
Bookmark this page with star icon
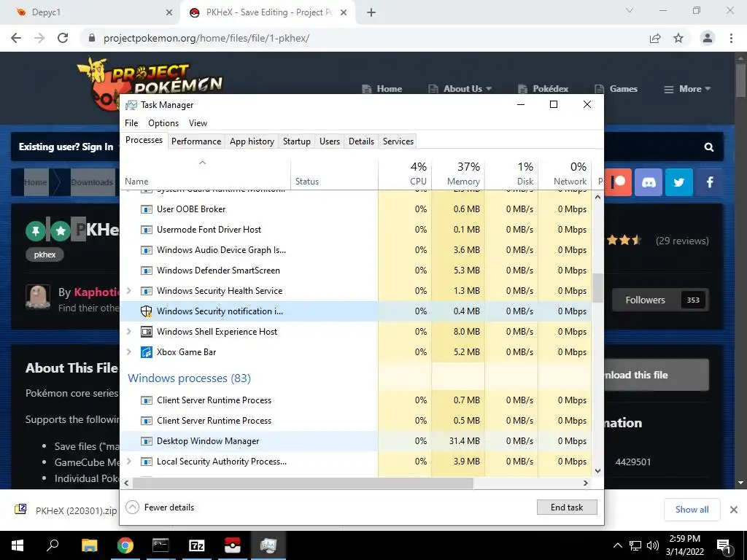point(678,38)
